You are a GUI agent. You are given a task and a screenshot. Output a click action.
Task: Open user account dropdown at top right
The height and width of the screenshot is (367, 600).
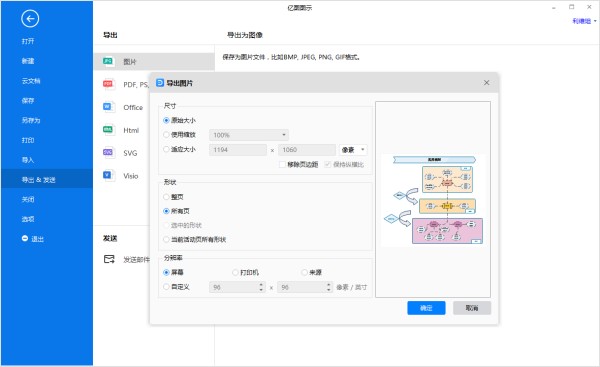pyautogui.click(x=584, y=21)
